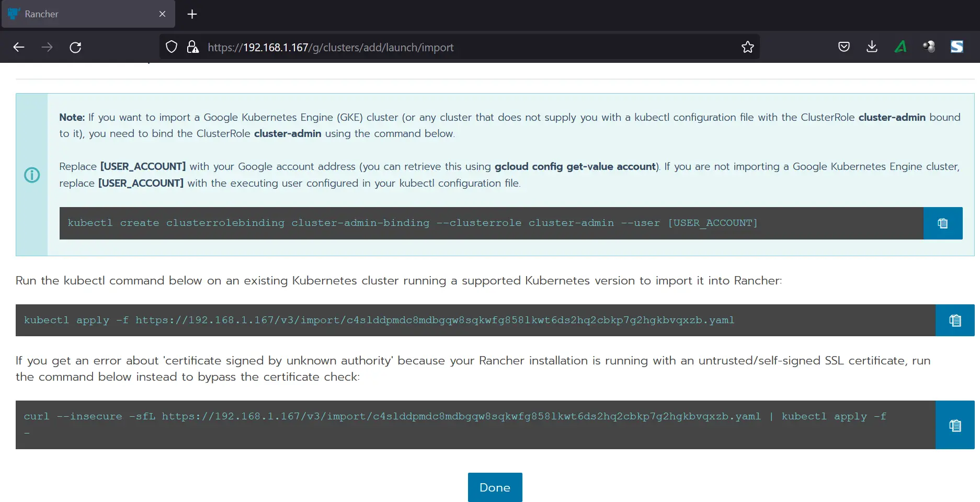980x502 pixels.
Task: Click the kubectl apply -f command text
Action: pyautogui.click(x=379, y=320)
